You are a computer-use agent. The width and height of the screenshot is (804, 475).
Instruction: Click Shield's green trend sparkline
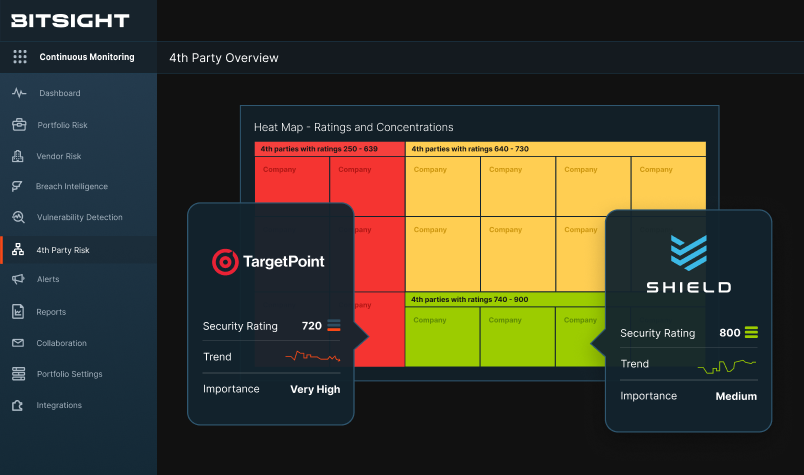click(727, 366)
